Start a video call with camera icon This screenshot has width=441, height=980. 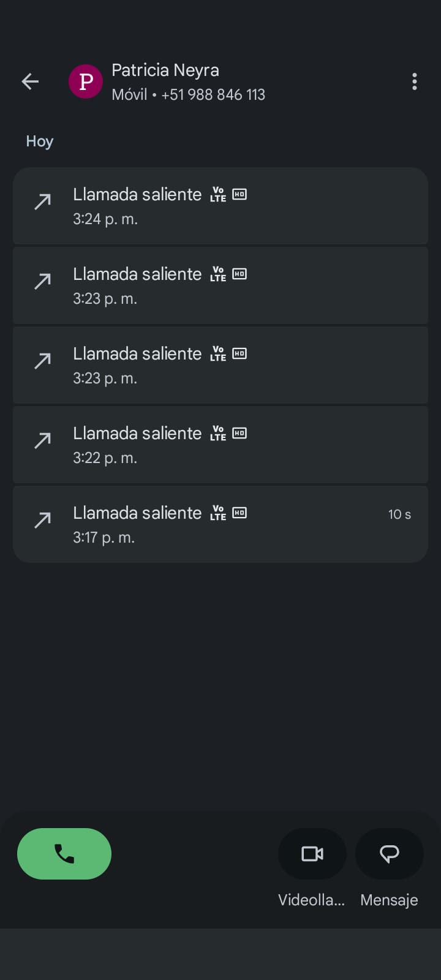(x=312, y=853)
